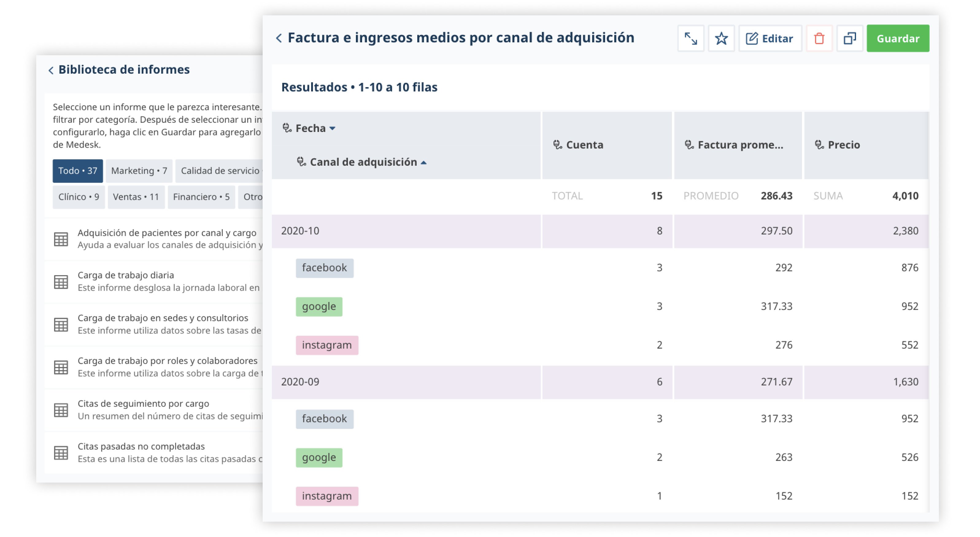Viewport: 980px width, 537px height.
Task: Click average value 286.43
Action: 777,196
